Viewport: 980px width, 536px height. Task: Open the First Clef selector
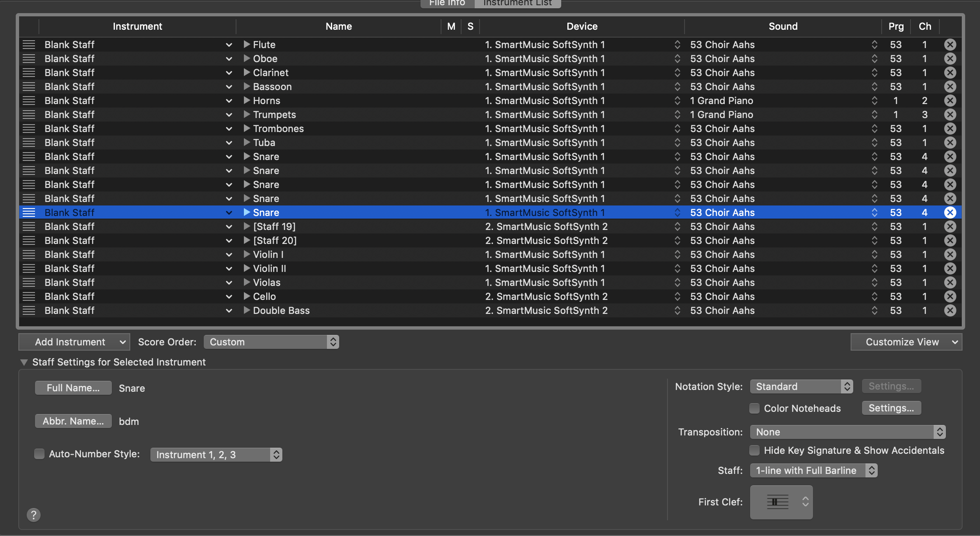coord(781,502)
